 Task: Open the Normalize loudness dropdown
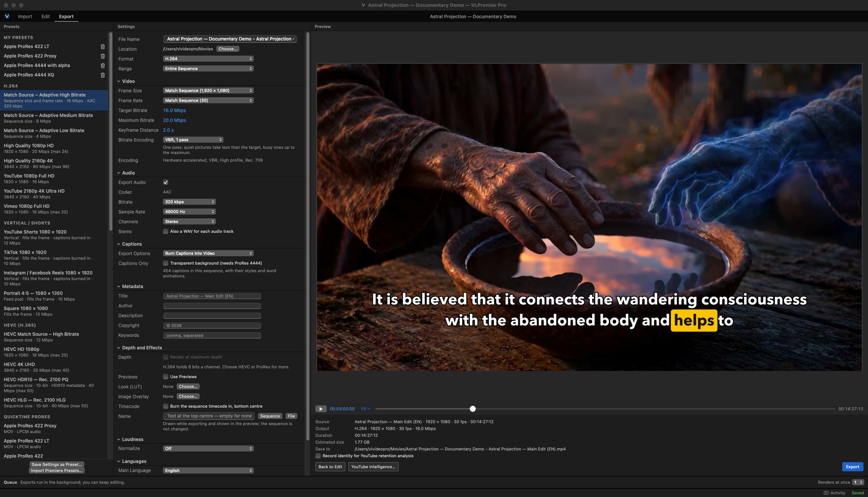(208, 449)
